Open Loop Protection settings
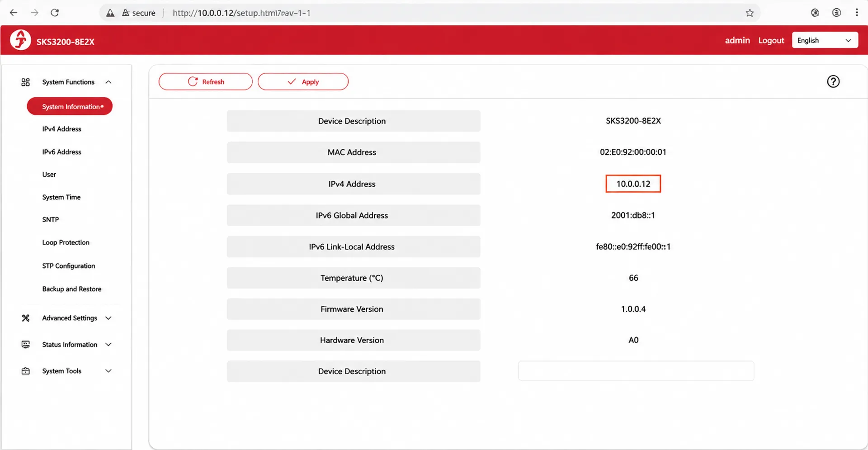The height and width of the screenshot is (450, 868). (x=66, y=242)
